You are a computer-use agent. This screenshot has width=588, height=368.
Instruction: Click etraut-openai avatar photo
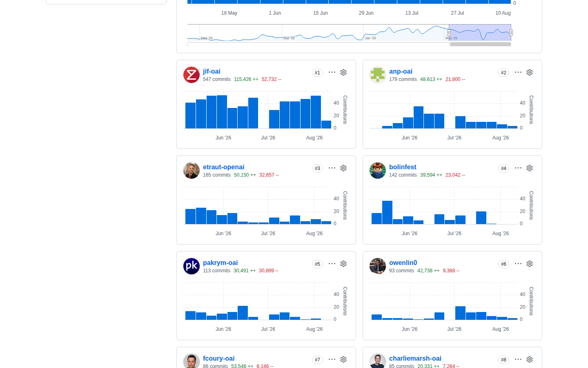click(192, 171)
